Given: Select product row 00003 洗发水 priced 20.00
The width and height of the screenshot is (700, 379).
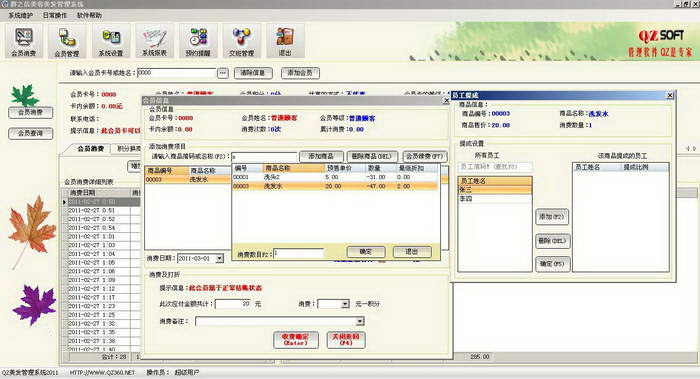Looking at the screenshot, I should point(335,186).
